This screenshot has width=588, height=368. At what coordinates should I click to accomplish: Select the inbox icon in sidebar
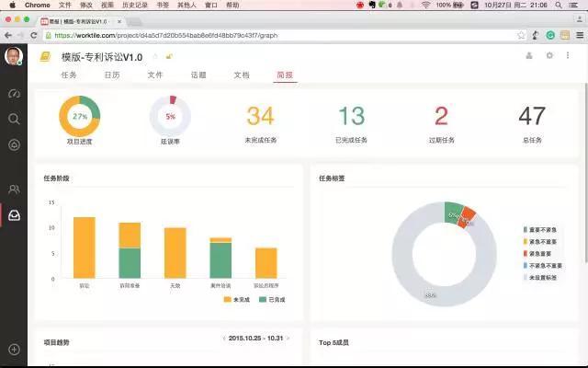coord(14,215)
